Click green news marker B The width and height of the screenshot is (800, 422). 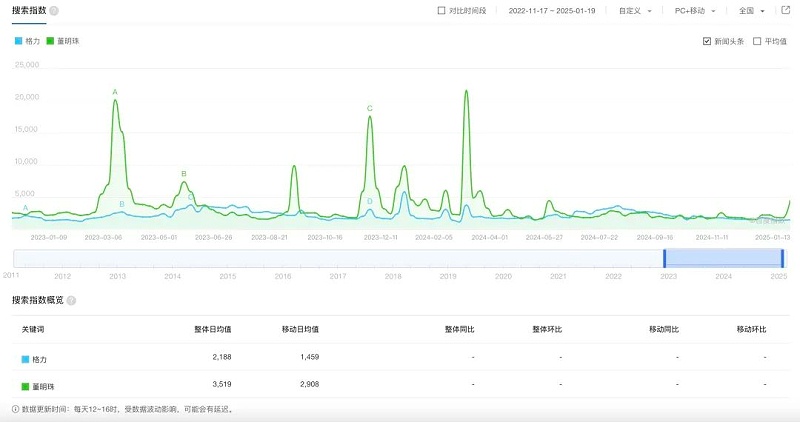tap(184, 173)
